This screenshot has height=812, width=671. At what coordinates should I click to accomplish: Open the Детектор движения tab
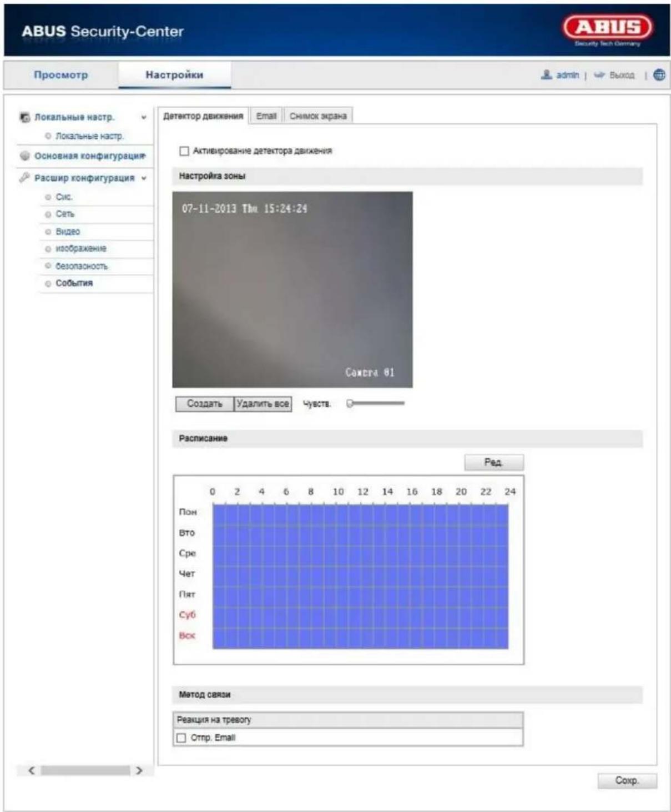point(203,116)
